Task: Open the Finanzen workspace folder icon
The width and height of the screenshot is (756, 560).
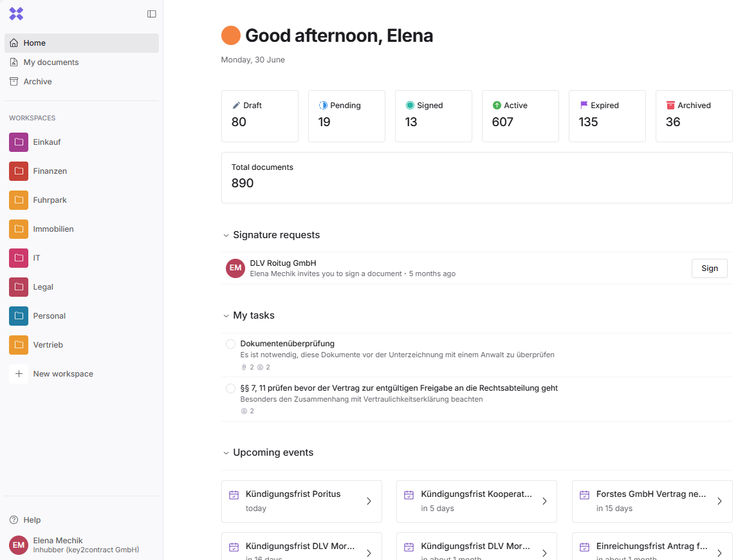Action: coord(19,171)
